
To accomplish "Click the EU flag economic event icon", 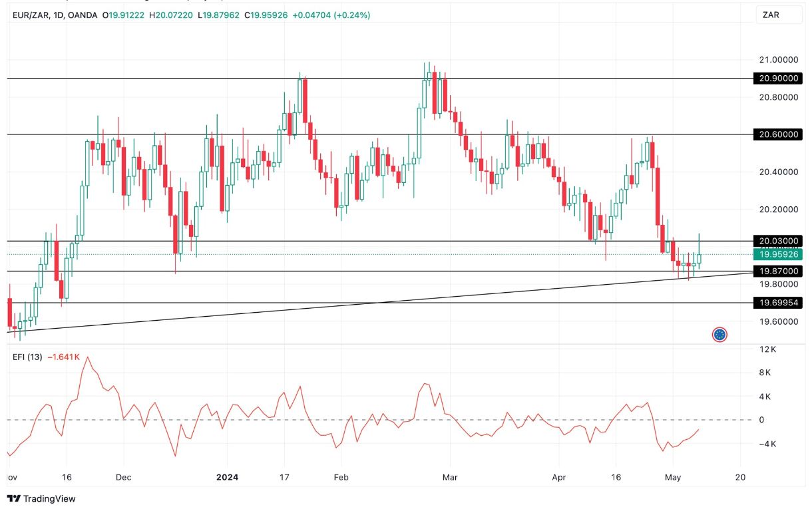I will (x=719, y=335).
